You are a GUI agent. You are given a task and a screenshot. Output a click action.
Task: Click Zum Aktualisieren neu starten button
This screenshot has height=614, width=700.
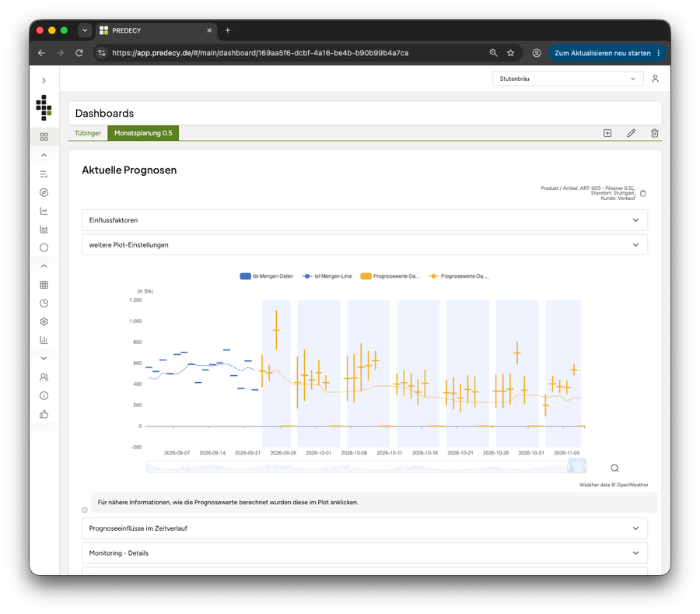[x=602, y=53]
